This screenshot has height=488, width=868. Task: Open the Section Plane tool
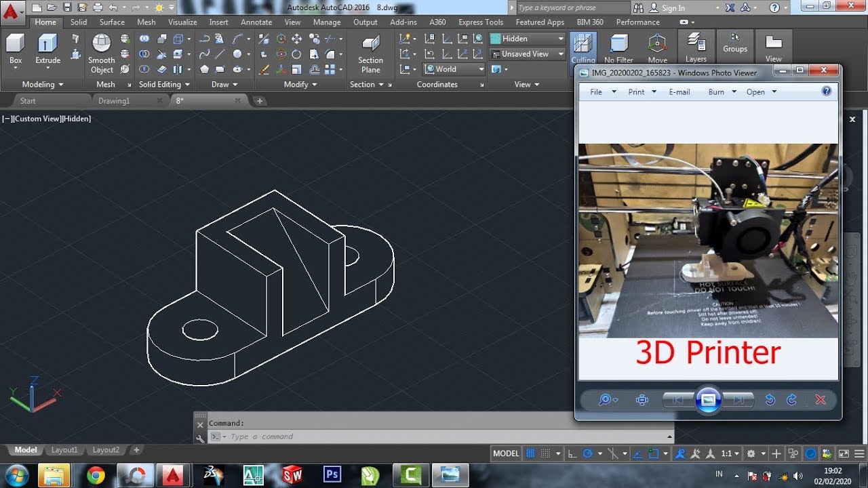[x=370, y=54]
